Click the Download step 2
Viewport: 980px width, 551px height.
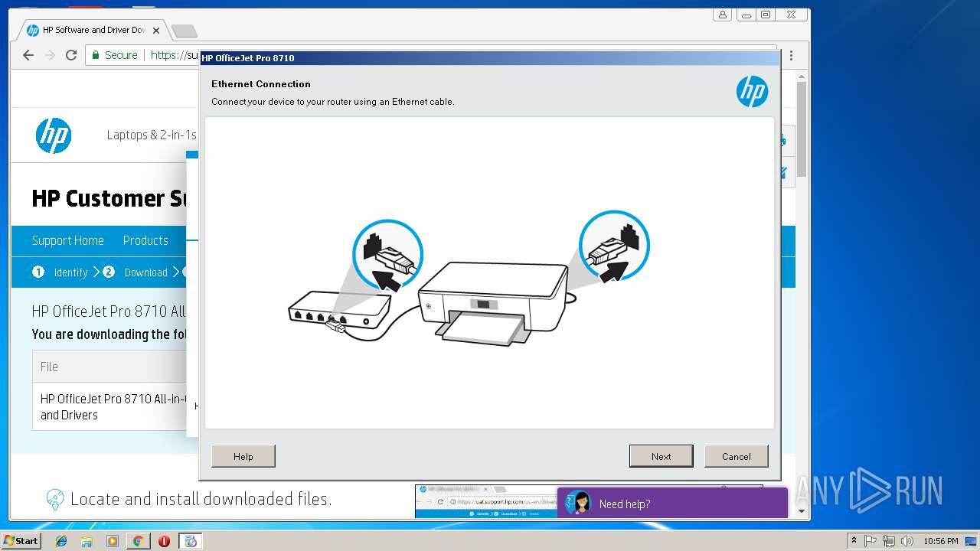(136, 272)
